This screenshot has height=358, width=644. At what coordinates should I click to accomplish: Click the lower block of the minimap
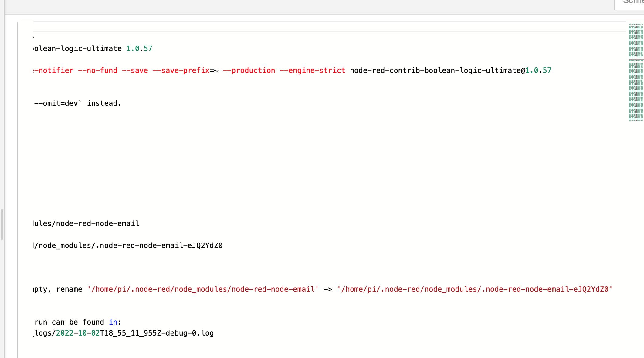coord(636,90)
